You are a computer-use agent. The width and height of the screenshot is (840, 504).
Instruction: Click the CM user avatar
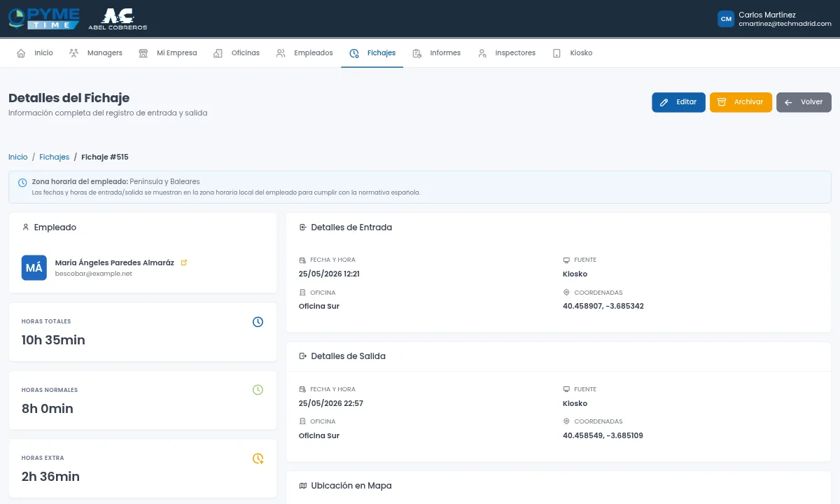[726, 19]
